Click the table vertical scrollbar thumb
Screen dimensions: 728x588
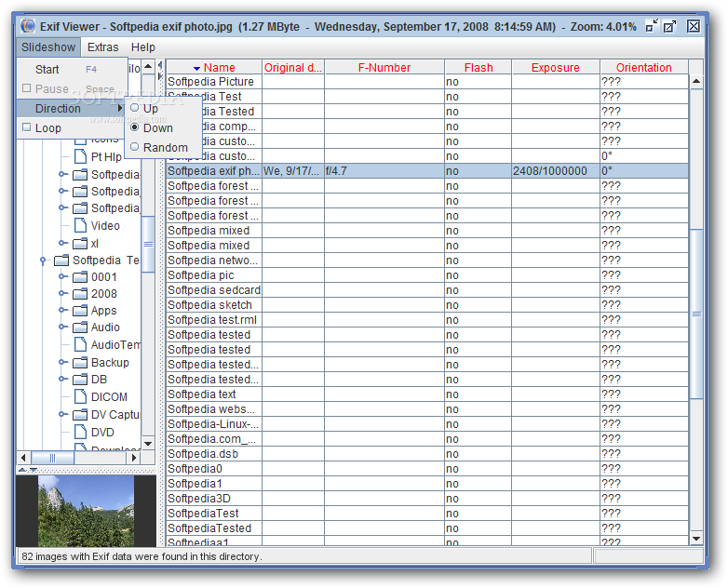pyautogui.click(x=696, y=314)
